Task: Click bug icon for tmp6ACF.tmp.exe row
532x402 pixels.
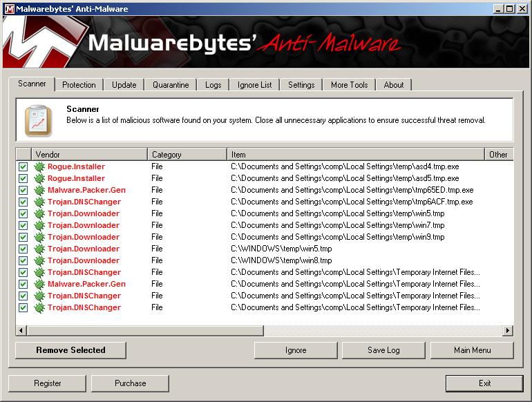Action: click(x=39, y=202)
